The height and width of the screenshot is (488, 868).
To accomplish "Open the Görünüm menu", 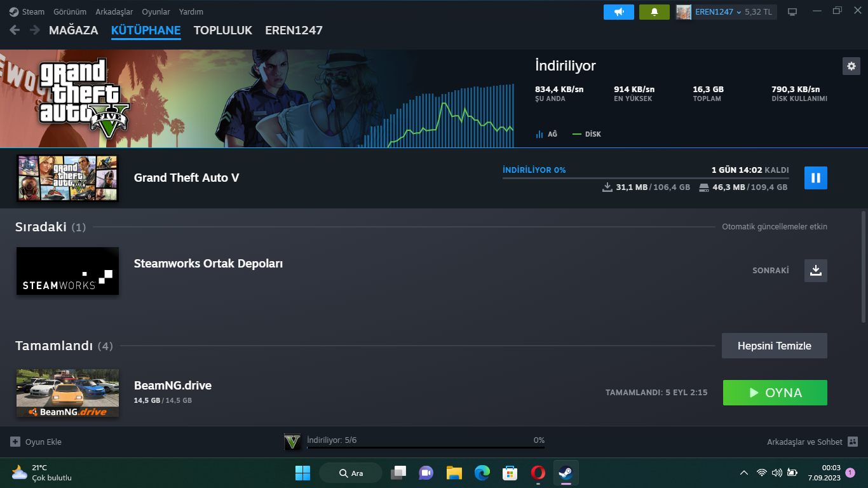I will pos(70,11).
